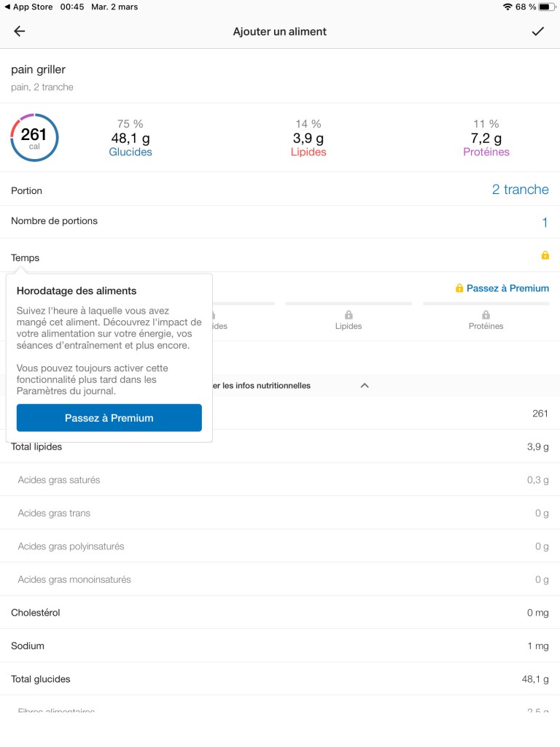The width and height of the screenshot is (560, 747).
Task: Tap the yellow lock icon beside Temps
Action: [545, 255]
